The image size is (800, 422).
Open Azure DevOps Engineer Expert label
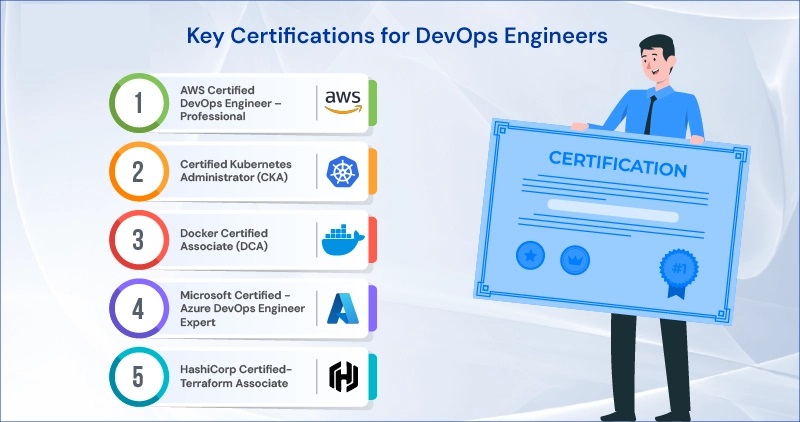pos(243,308)
